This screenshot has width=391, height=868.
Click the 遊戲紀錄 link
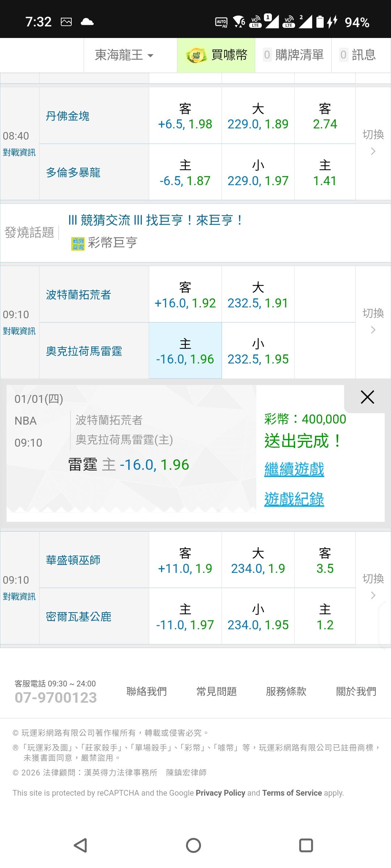pos(294,499)
